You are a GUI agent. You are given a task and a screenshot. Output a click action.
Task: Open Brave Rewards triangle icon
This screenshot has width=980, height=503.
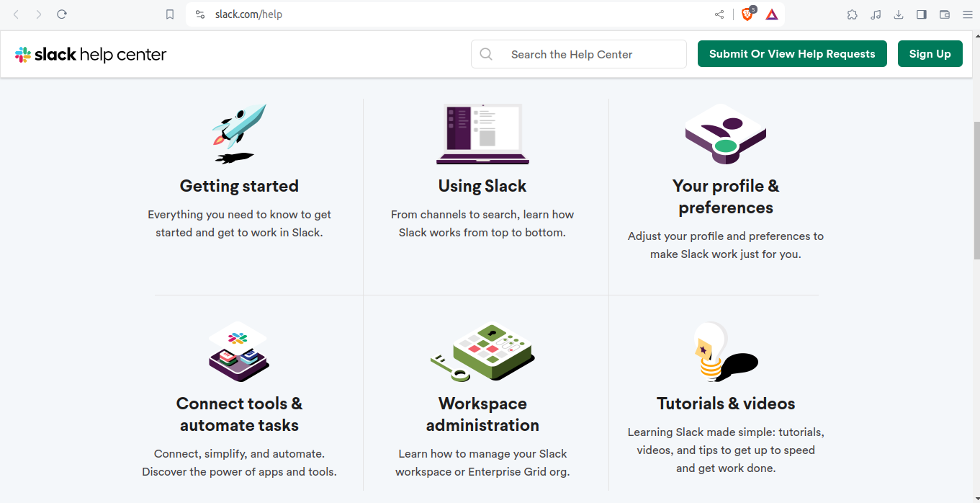click(x=772, y=14)
